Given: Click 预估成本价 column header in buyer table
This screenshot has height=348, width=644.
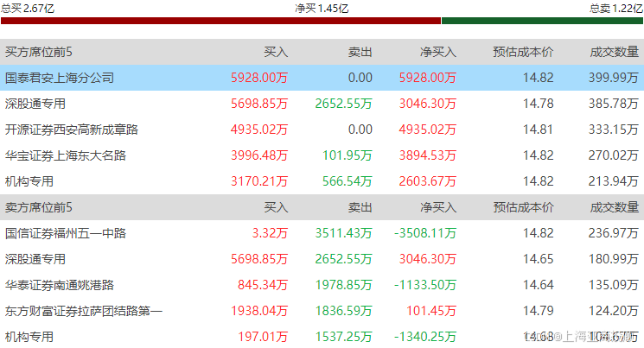Looking at the screenshot, I should point(523,52).
